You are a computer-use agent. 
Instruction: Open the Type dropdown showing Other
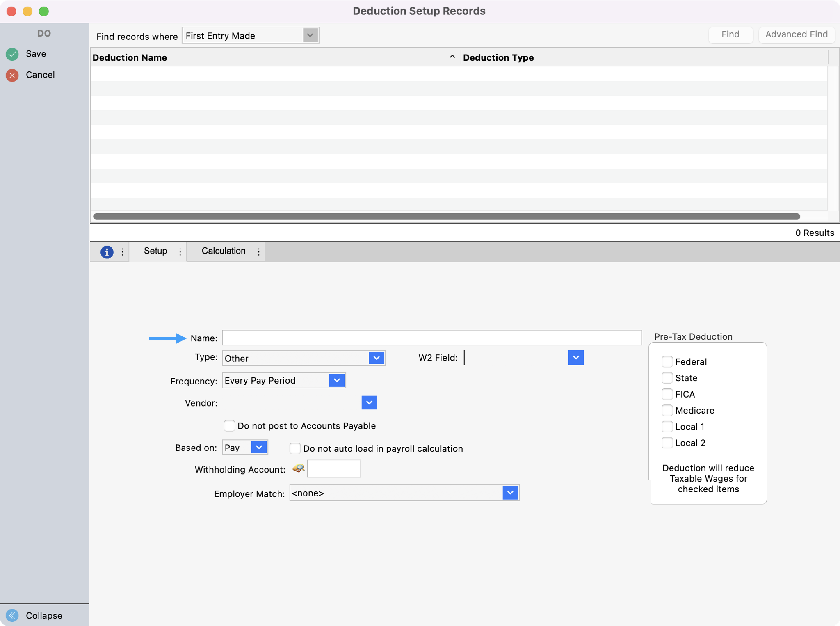[376, 358]
